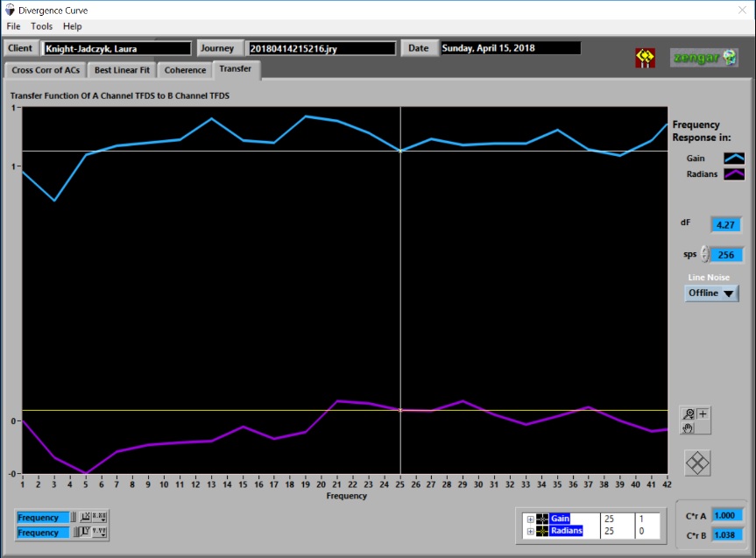
Task: Click the Gain cursor crosshair icon
Action: 543,519
